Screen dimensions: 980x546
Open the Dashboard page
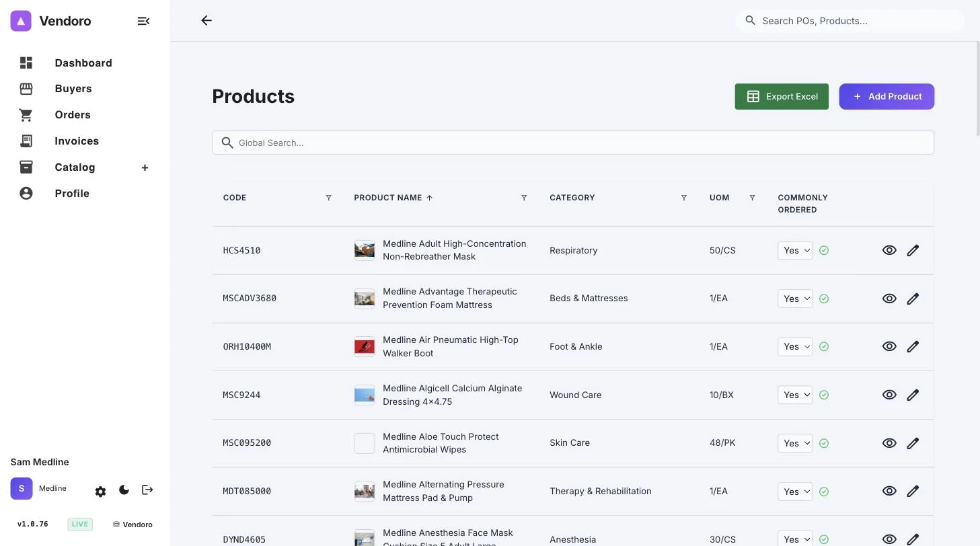coord(83,63)
